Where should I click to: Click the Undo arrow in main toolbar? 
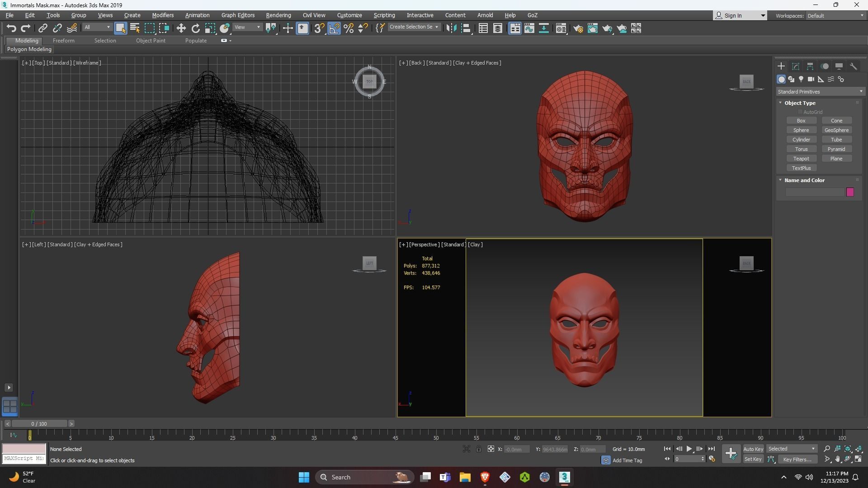(x=11, y=28)
